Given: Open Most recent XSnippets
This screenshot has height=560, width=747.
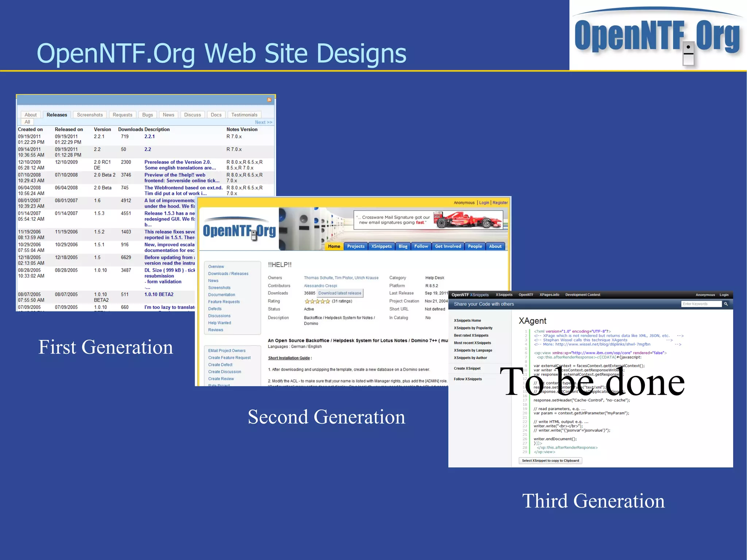Looking at the screenshot, I should pyautogui.click(x=472, y=343).
